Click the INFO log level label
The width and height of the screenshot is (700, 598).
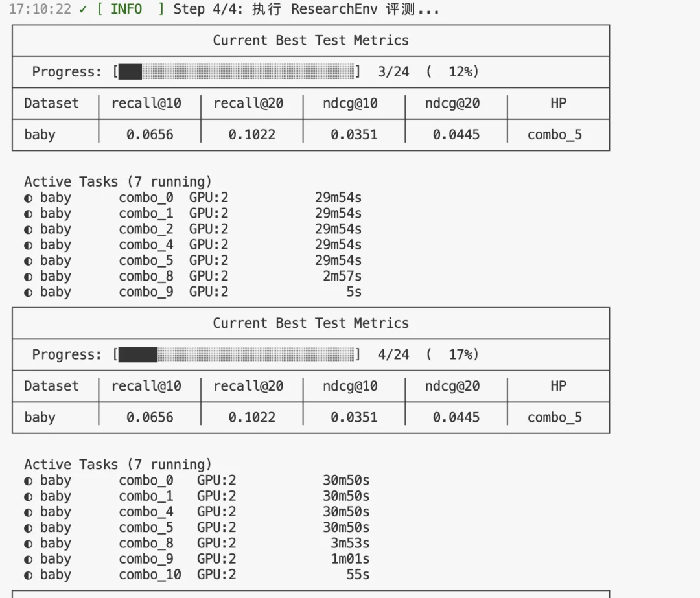(x=126, y=10)
